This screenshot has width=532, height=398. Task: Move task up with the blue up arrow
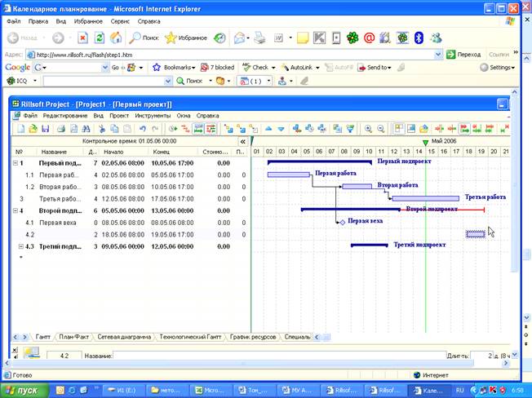click(268, 129)
